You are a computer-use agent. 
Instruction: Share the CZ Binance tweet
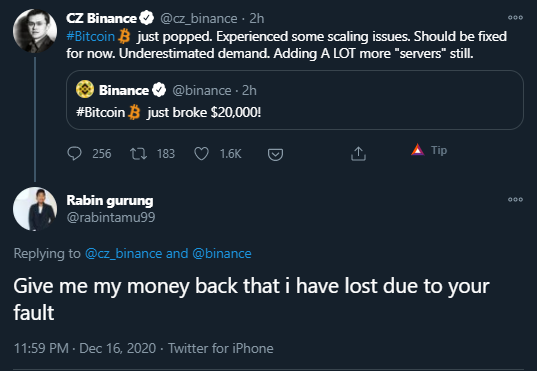358,153
